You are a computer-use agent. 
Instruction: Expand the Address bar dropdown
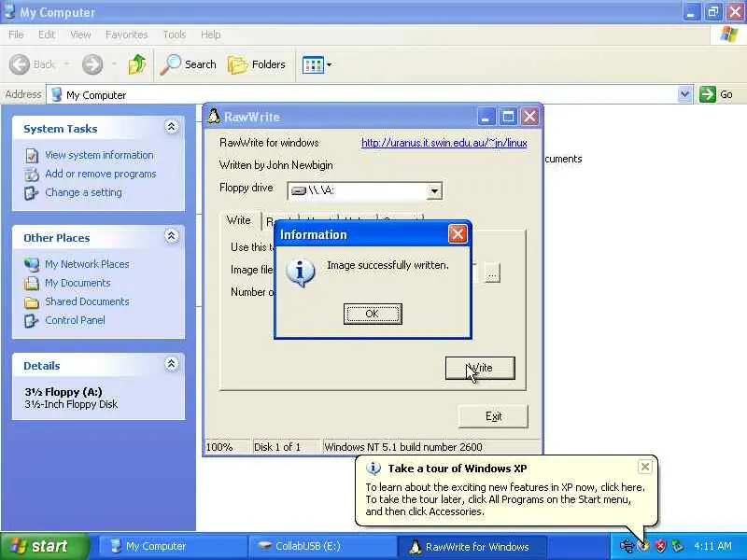[684, 94]
